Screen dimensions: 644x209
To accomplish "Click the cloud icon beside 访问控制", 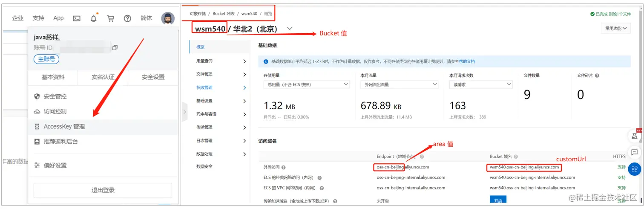I will click(37, 111).
